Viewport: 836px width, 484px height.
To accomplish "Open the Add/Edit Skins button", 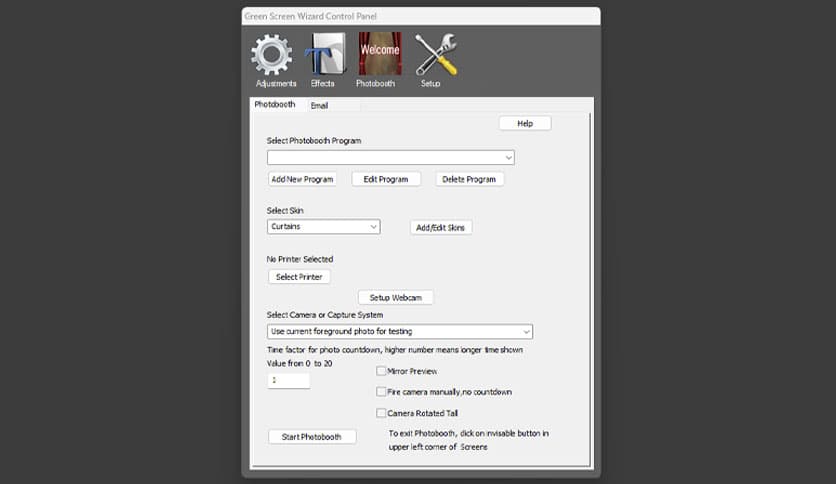I will coord(441,228).
